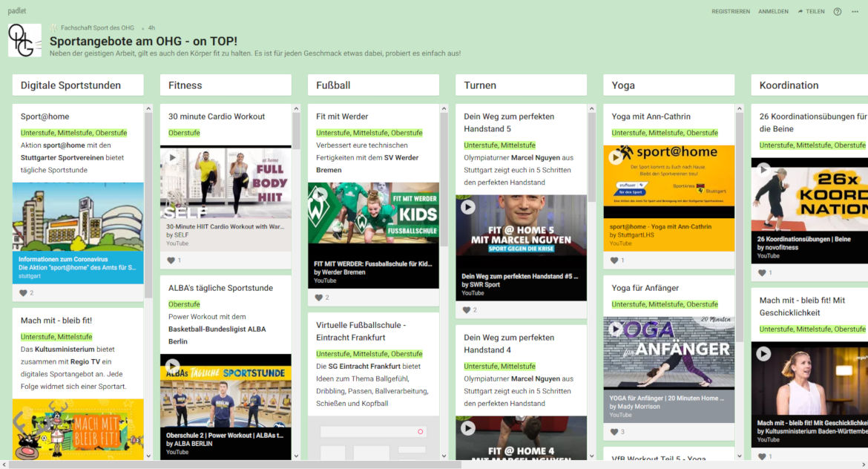The height and width of the screenshot is (469, 868).
Task: Select the Fitness column header
Action: pos(226,85)
